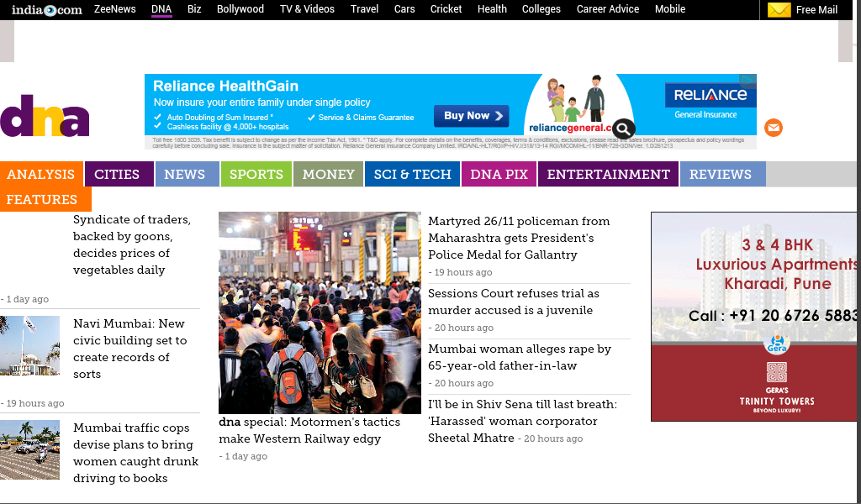Click the dna site logo
This screenshot has height=504, width=861.
(45, 116)
